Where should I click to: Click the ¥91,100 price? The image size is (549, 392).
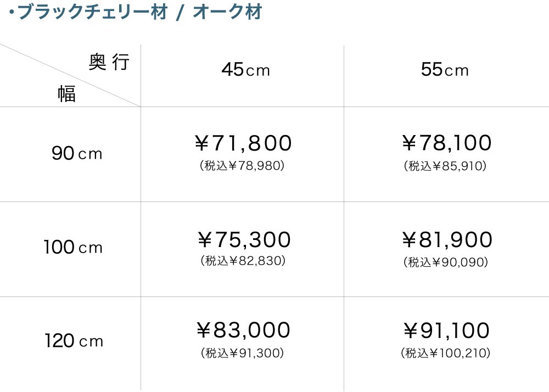point(446,331)
